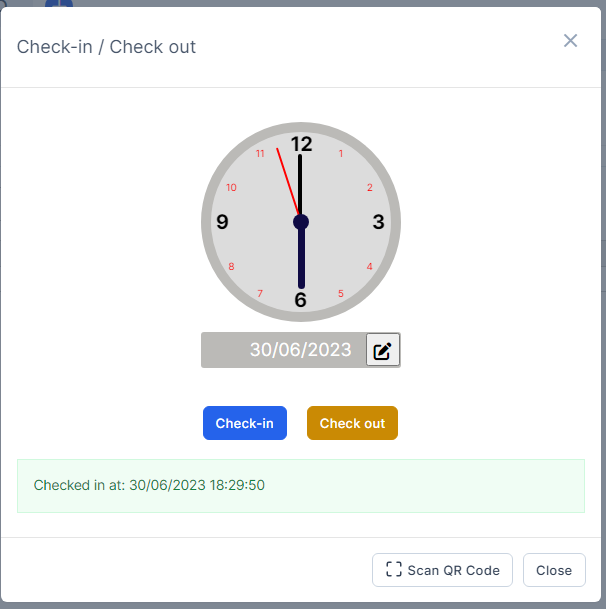Screen dimensions: 606x609
Task: Click the Close button in footer
Action: coord(553,570)
